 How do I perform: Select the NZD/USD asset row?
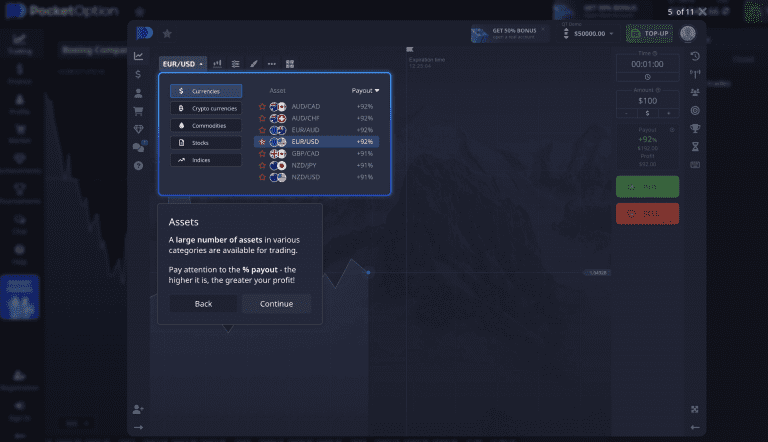click(x=316, y=177)
